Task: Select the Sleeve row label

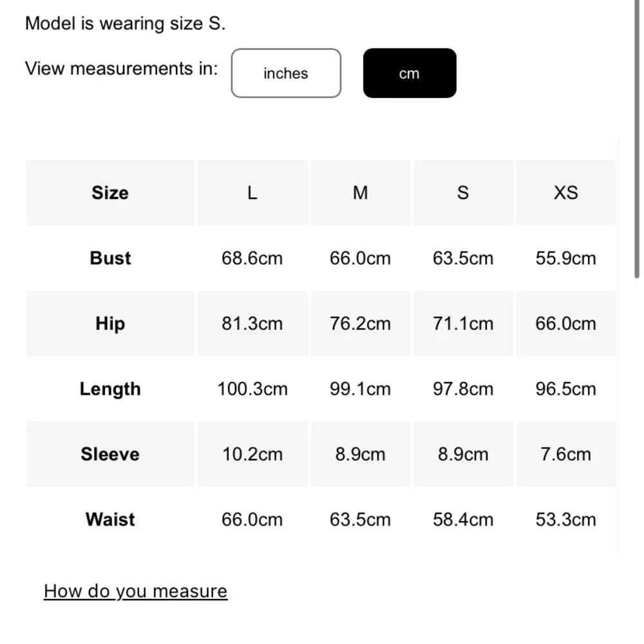Action: coord(110,454)
